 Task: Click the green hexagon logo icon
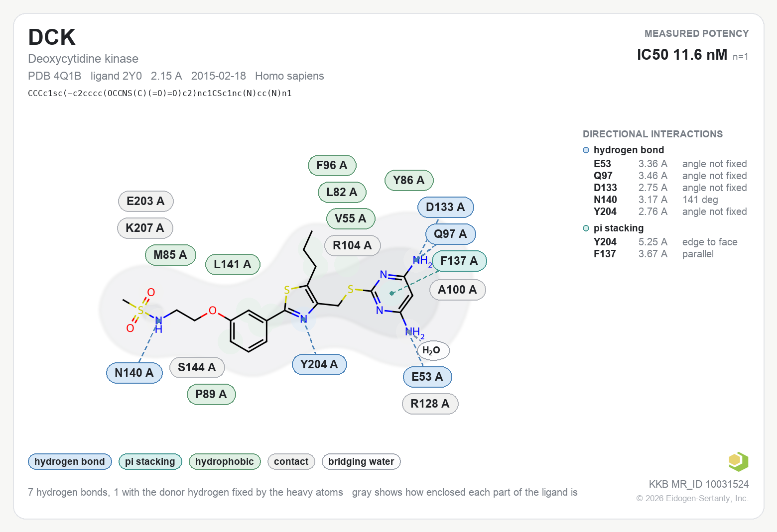(738, 461)
